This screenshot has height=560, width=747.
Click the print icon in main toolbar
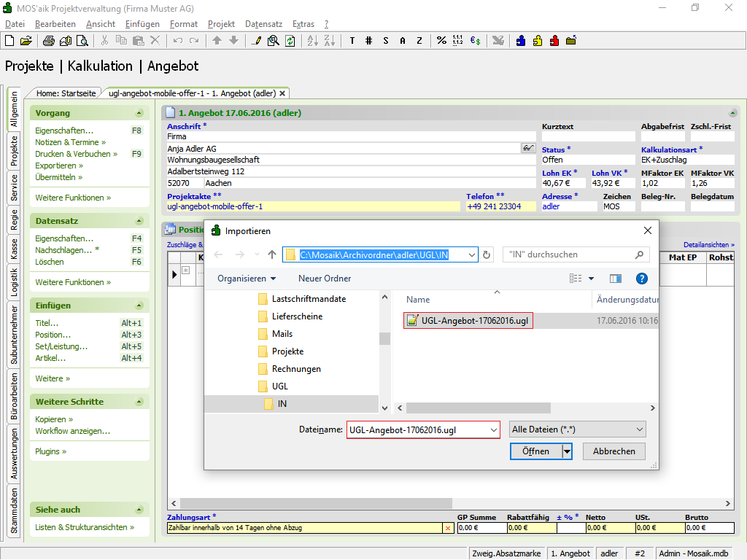[x=47, y=41]
